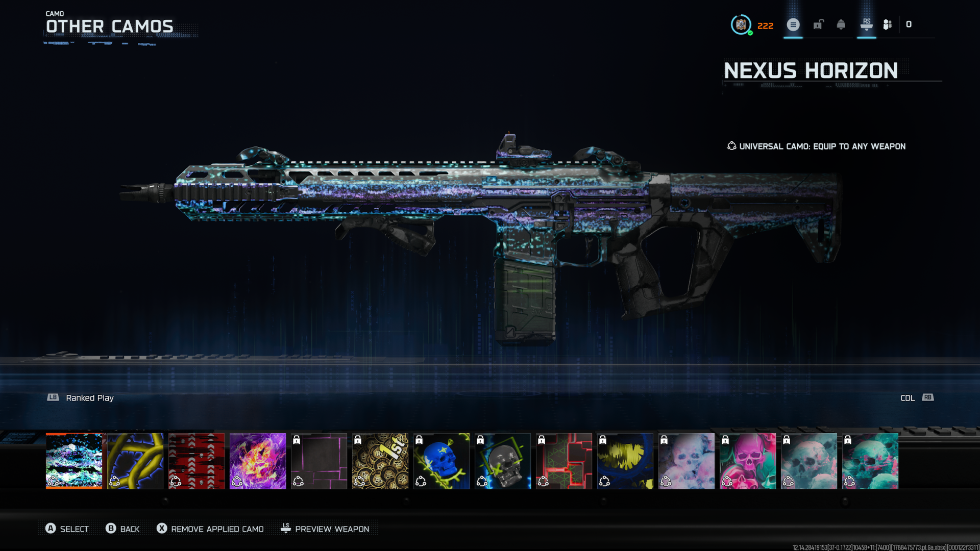Click Remove Applied Camo
Screen dimensions: 980x551
tap(217, 529)
